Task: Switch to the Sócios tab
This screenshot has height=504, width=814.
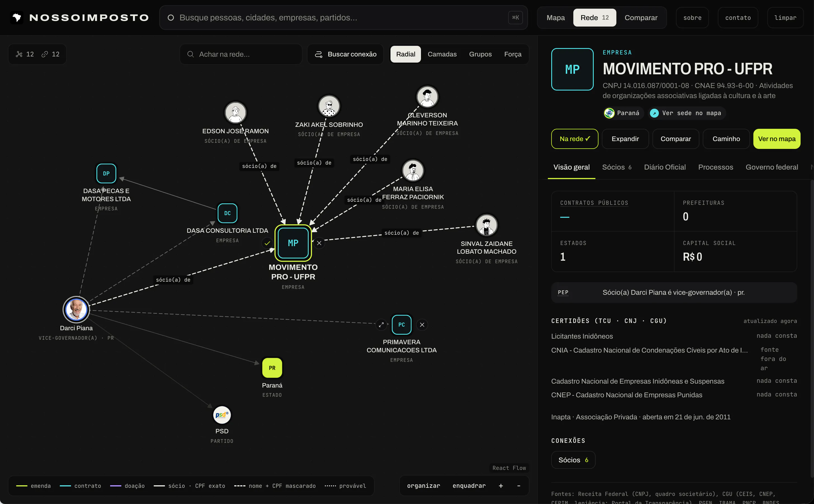Action: click(x=617, y=167)
